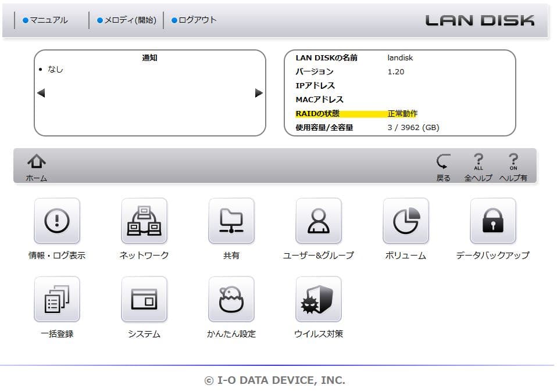Launch かんたん設定 (Easy Setup)
The width and height of the screenshot is (557, 392).
231,300
